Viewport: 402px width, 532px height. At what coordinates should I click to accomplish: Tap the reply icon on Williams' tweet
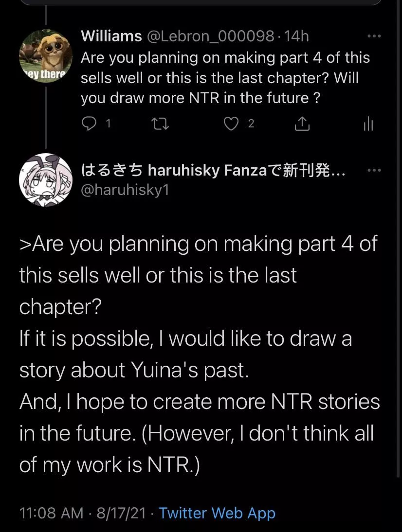point(89,124)
